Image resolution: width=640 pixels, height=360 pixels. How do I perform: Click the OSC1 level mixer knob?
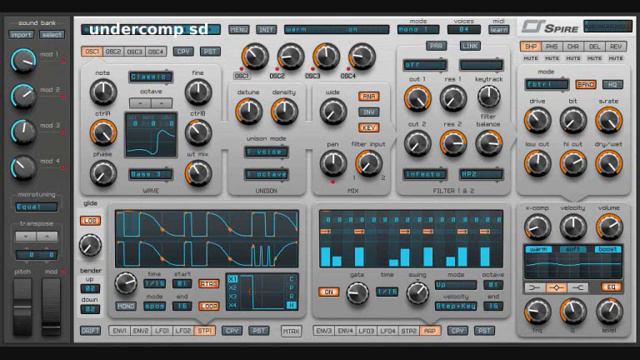[255, 56]
